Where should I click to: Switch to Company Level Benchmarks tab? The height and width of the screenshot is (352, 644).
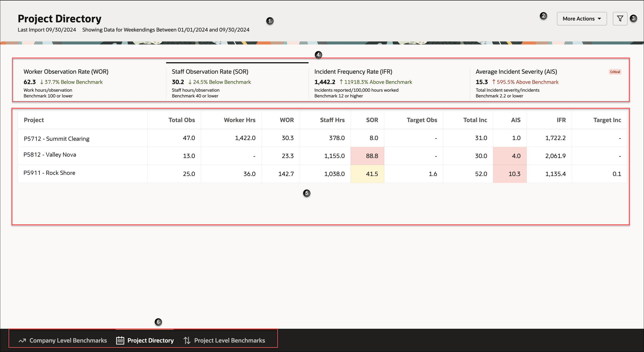coord(63,340)
